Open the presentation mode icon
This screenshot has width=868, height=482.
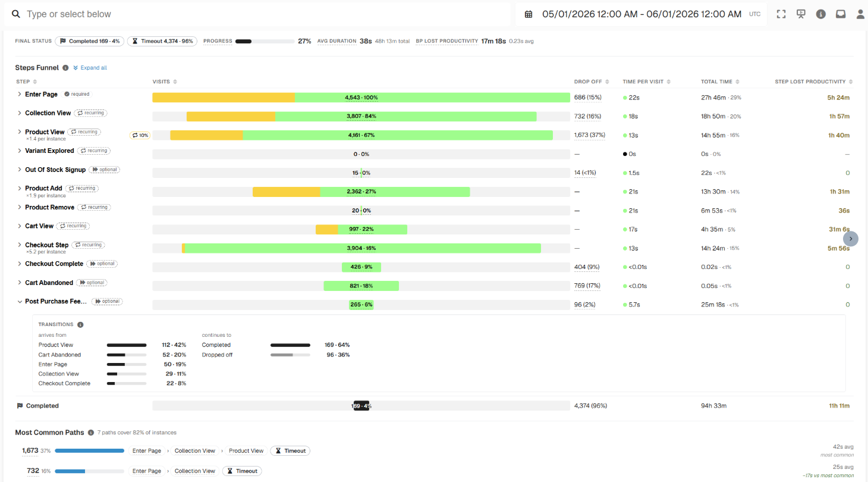[x=801, y=14]
